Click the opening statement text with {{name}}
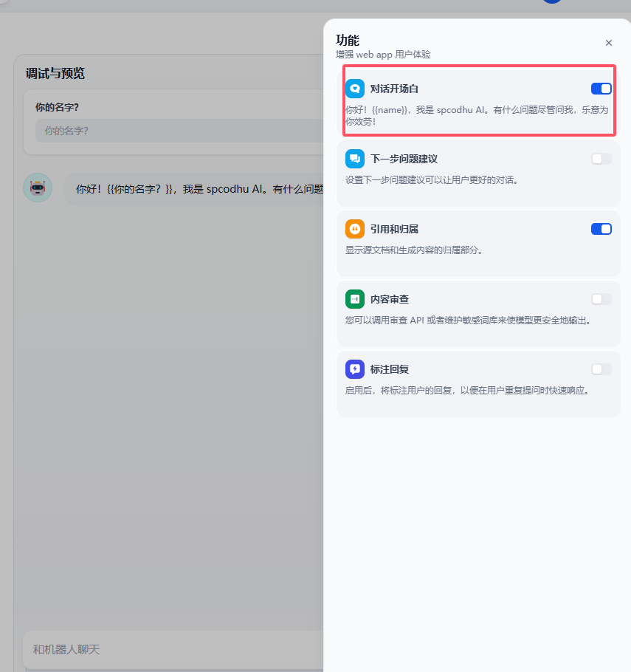 [x=477, y=116]
